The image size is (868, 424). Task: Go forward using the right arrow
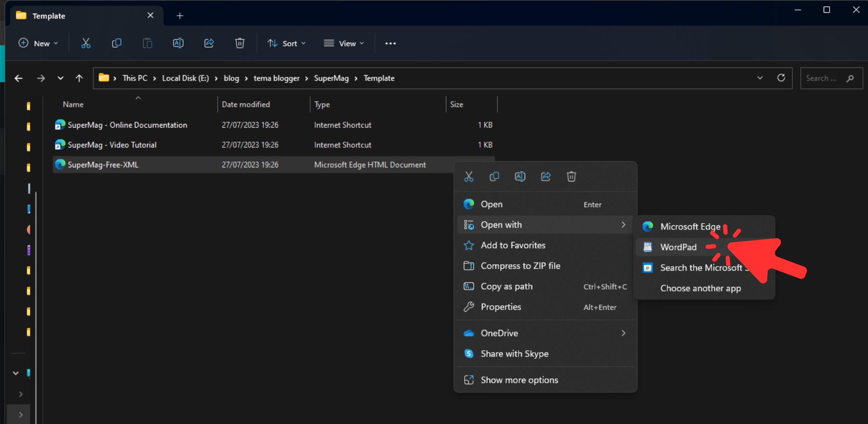pos(41,78)
